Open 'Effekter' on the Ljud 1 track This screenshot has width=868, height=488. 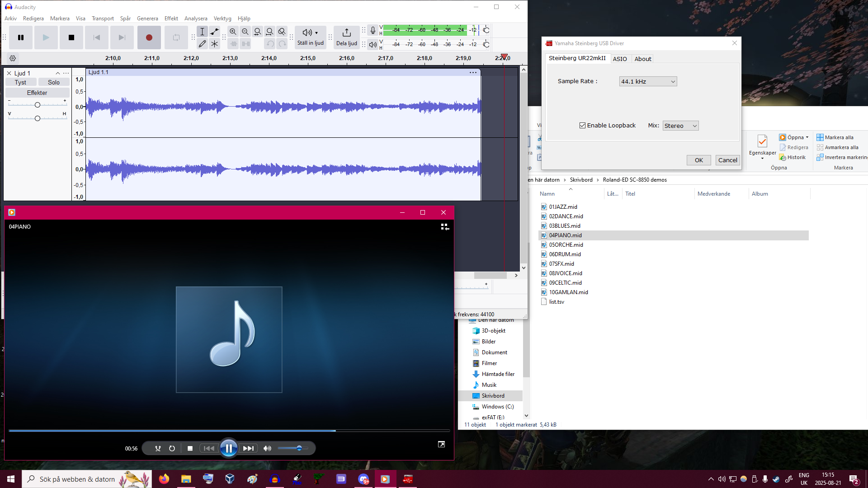(37, 93)
